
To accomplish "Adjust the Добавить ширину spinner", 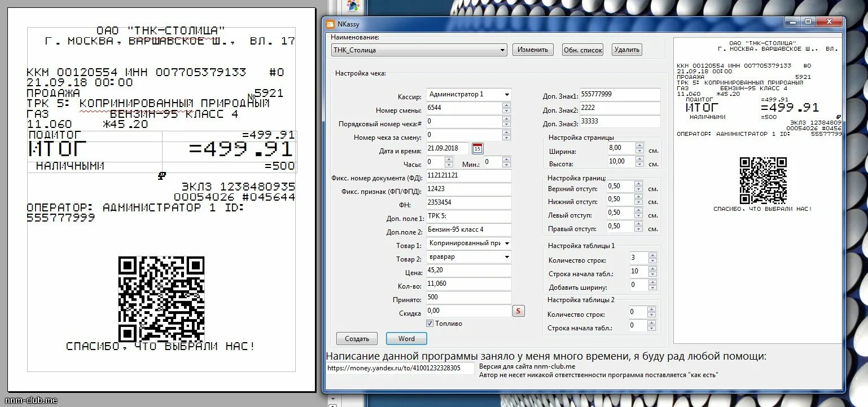I will [652, 285].
